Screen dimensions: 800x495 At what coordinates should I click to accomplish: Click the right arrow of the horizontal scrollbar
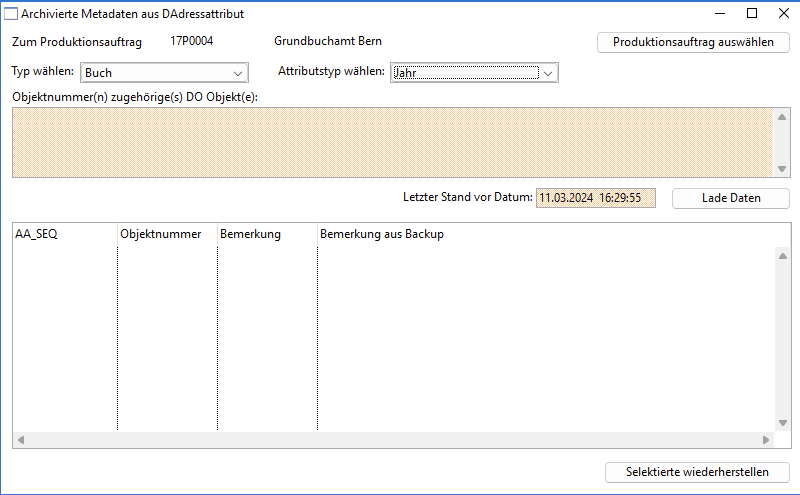tap(766, 440)
